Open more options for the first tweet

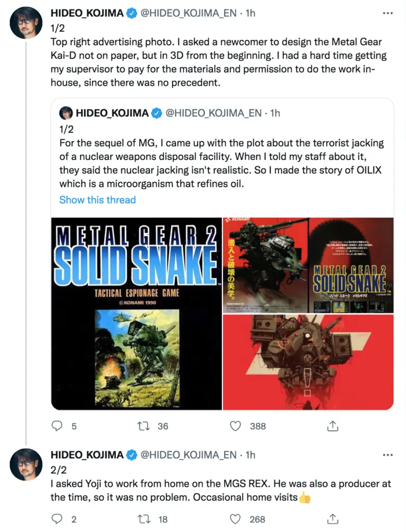pos(387,14)
